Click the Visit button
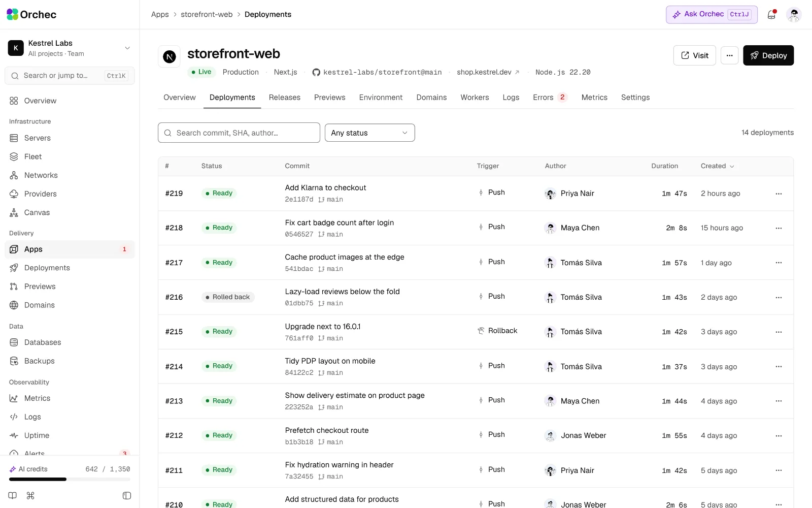The height and width of the screenshot is (508, 812). [694, 55]
